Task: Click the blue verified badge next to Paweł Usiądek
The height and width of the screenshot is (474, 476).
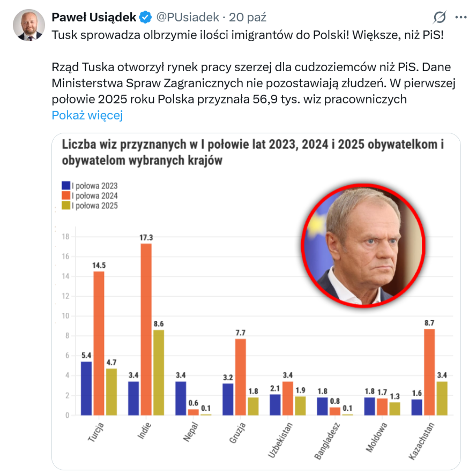Action: (144, 17)
